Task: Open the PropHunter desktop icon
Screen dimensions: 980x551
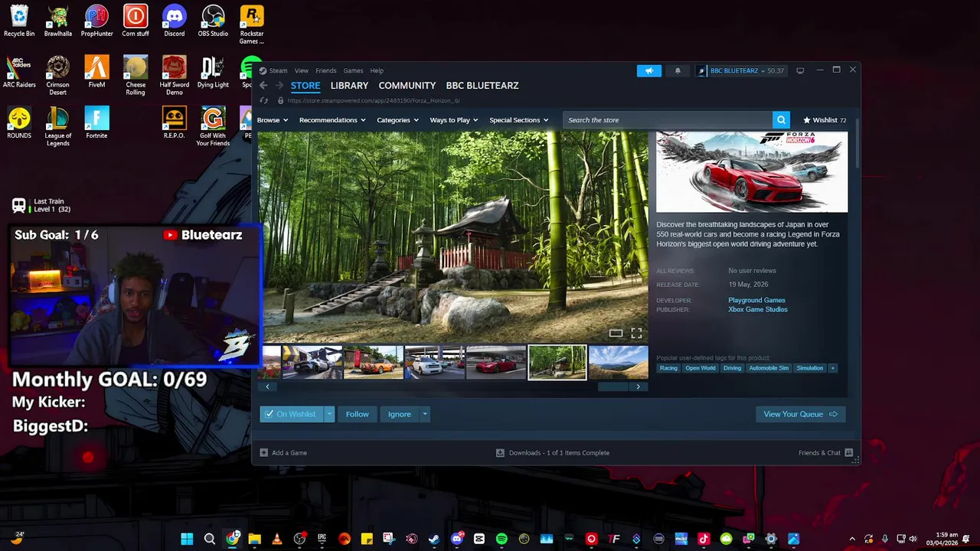Action: 96,21
